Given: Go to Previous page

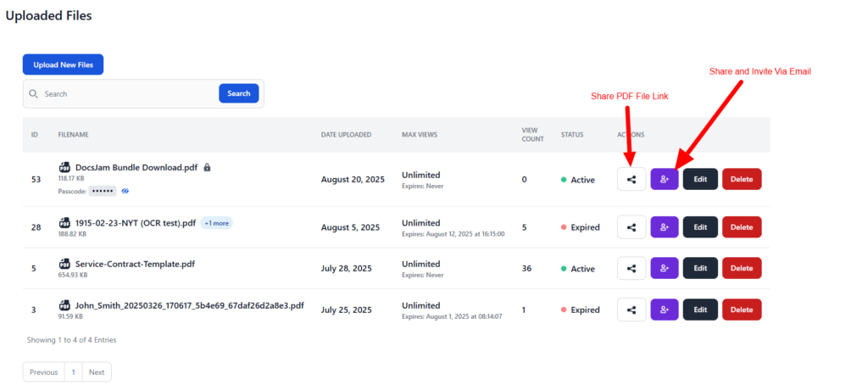Looking at the screenshot, I should (x=44, y=372).
